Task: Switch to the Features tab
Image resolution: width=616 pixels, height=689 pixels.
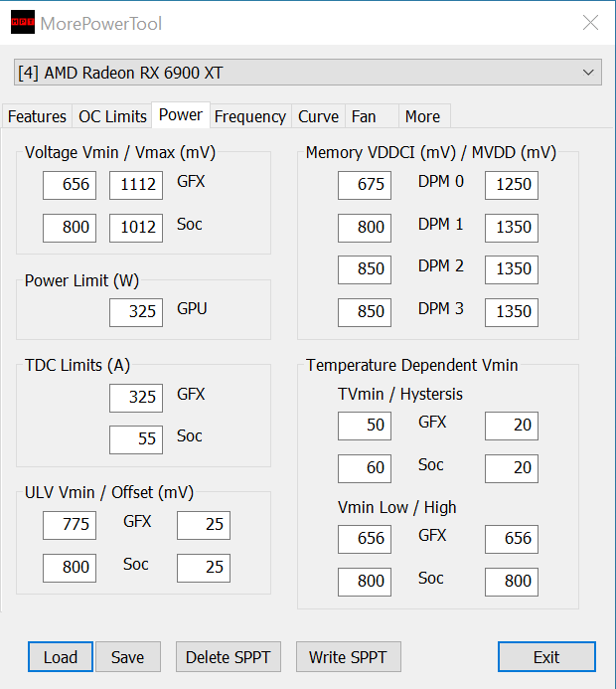Action: (x=37, y=116)
